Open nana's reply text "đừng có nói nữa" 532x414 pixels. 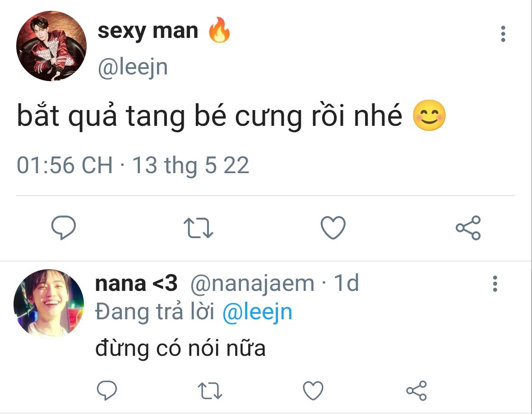180,349
